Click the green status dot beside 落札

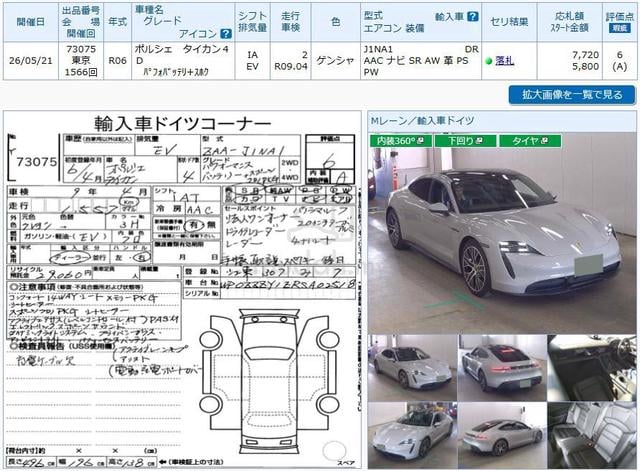(x=489, y=61)
